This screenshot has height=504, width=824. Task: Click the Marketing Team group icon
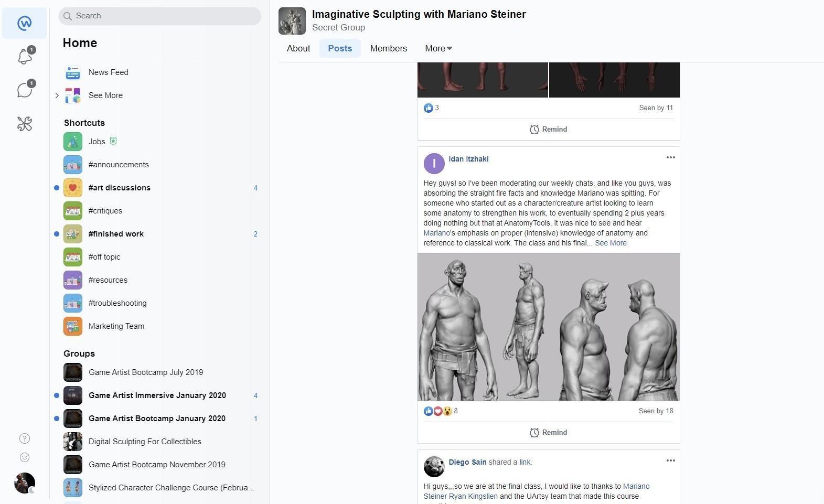(73, 326)
